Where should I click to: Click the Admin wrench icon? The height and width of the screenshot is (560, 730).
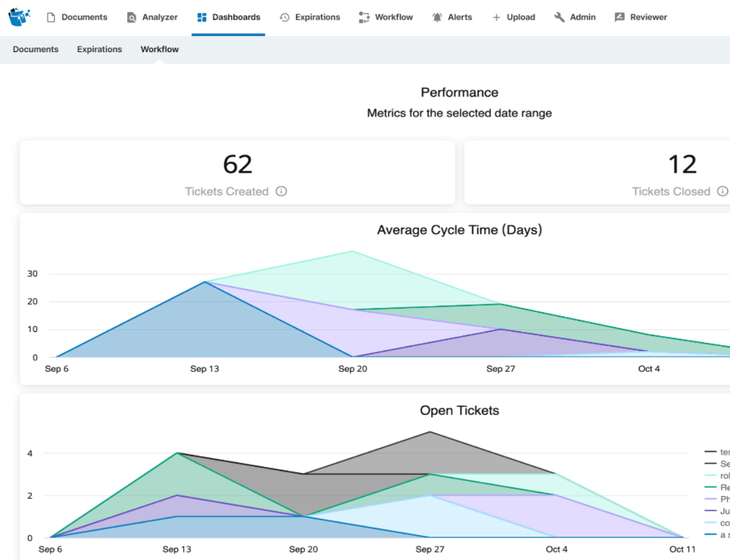[560, 18]
